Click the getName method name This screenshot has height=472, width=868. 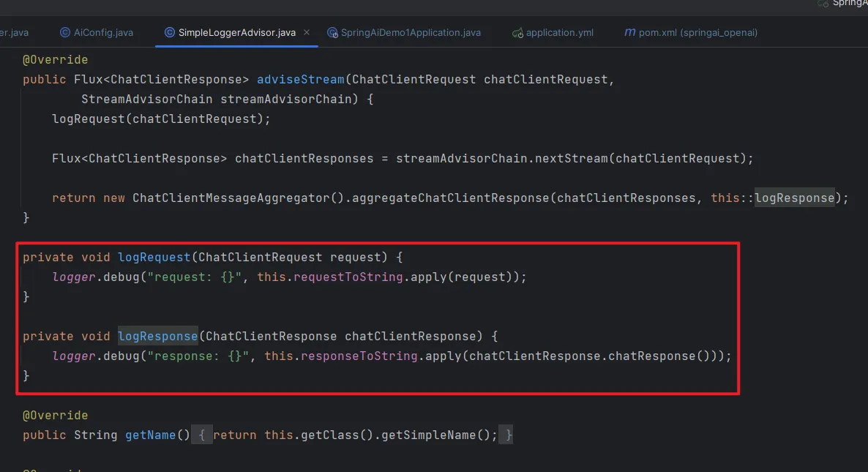pos(150,435)
